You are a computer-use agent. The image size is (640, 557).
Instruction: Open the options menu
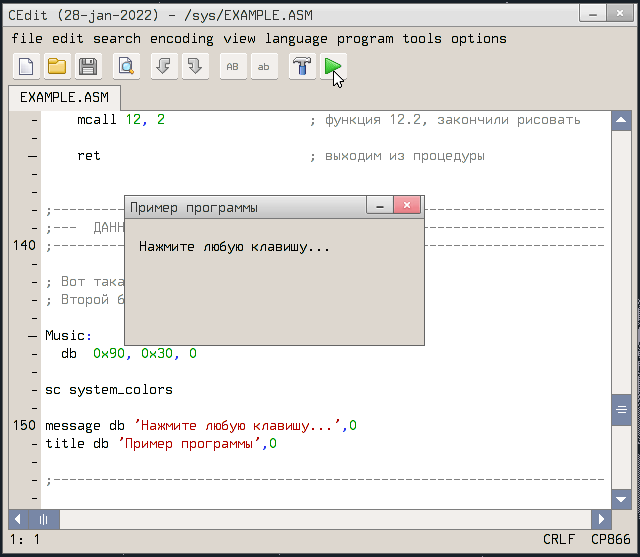pos(478,39)
